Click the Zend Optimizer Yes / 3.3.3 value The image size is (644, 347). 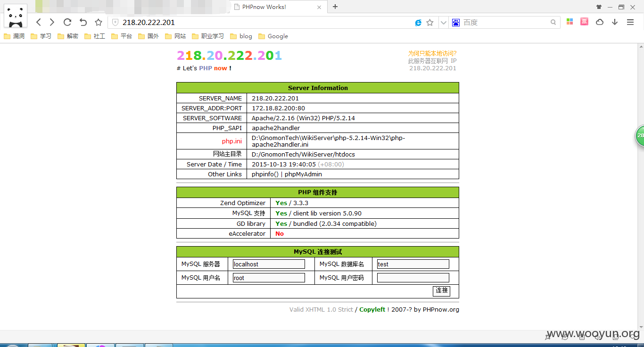click(x=292, y=203)
